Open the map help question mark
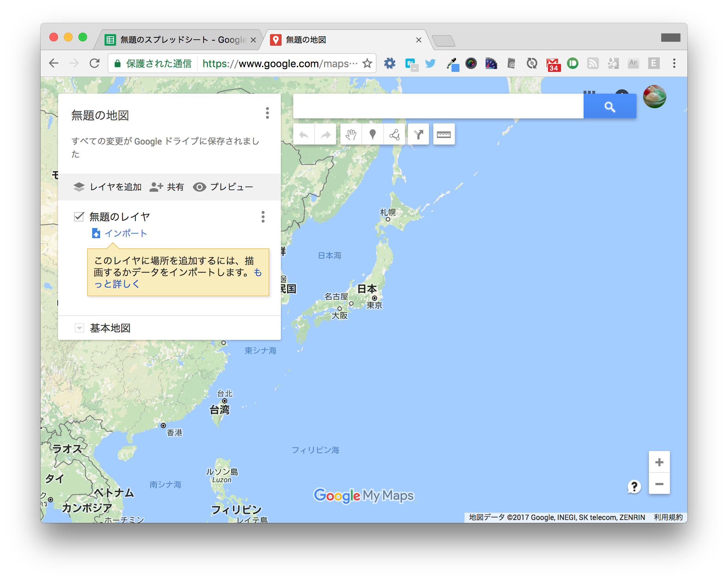 [634, 487]
